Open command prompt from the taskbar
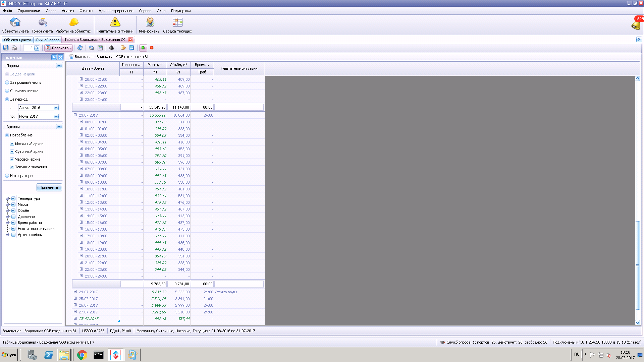The image size is (644, 362). [99, 355]
